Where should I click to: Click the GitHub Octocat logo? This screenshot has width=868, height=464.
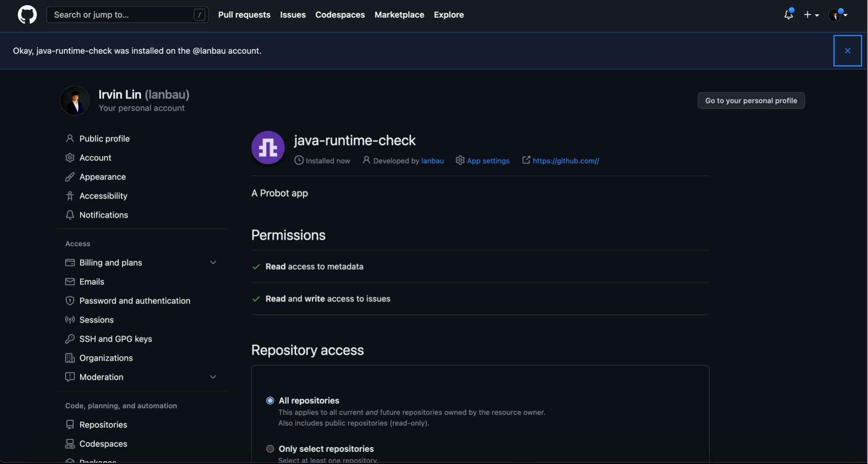27,15
